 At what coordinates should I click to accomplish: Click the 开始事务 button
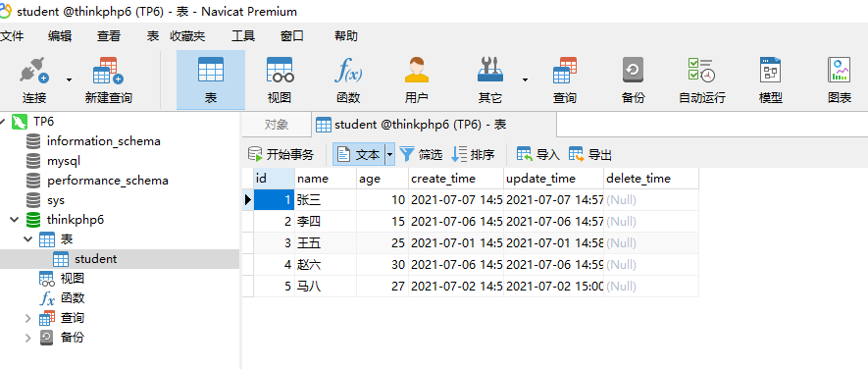[281, 155]
